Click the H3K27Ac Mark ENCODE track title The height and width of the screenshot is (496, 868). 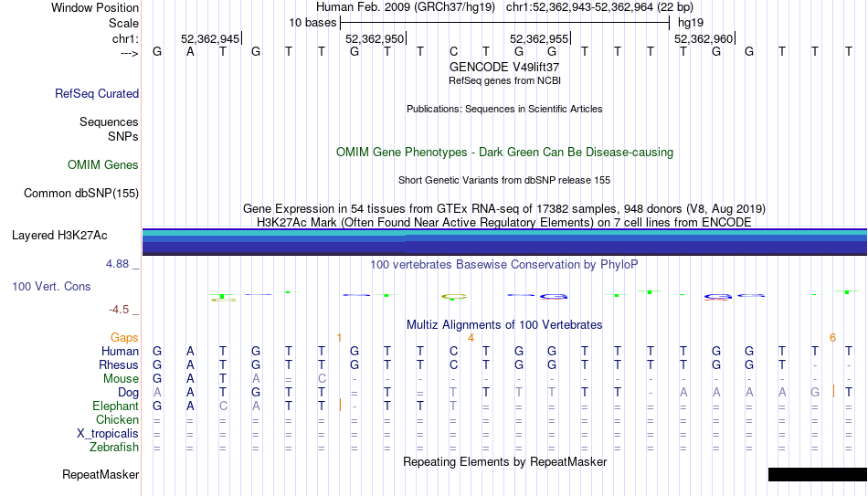click(x=504, y=223)
